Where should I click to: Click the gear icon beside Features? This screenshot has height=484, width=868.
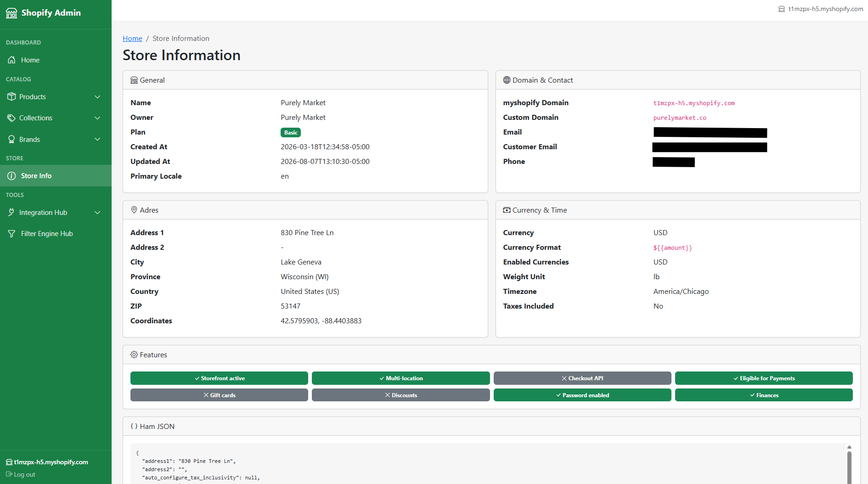click(134, 355)
